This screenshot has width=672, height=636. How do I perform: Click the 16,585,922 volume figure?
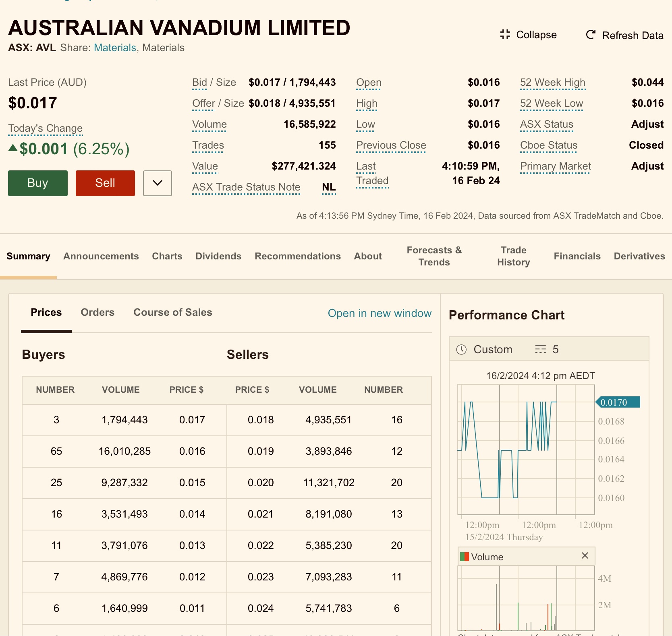(309, 124)
